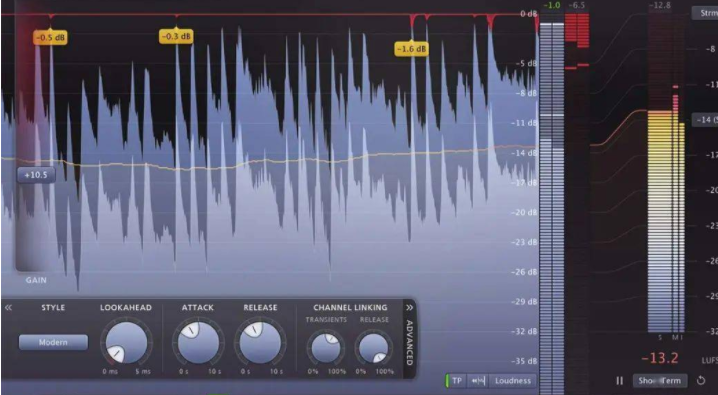Click the channel linking Transients knob
The image size is (718, 395).
tap(326, 347)
